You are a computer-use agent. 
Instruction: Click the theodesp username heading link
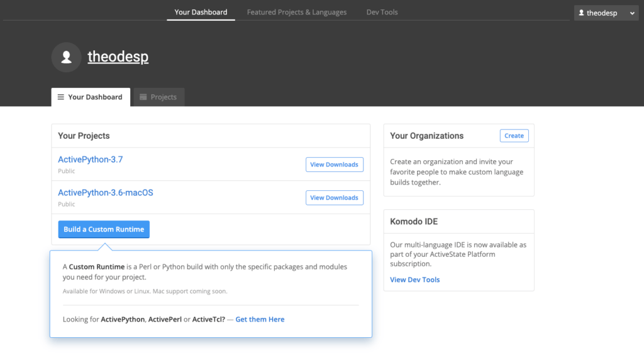118,57
